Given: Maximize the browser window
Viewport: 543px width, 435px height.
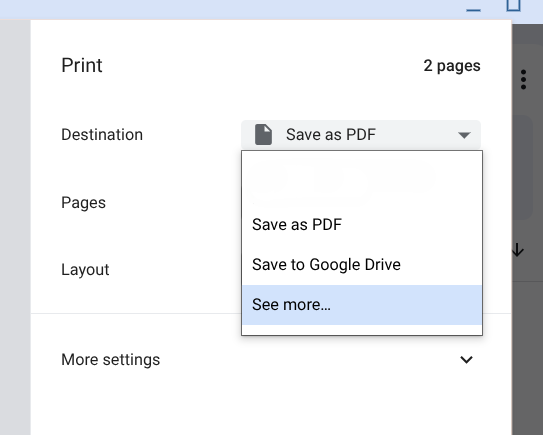Looking at the screenshot, I should pos(513,6).
